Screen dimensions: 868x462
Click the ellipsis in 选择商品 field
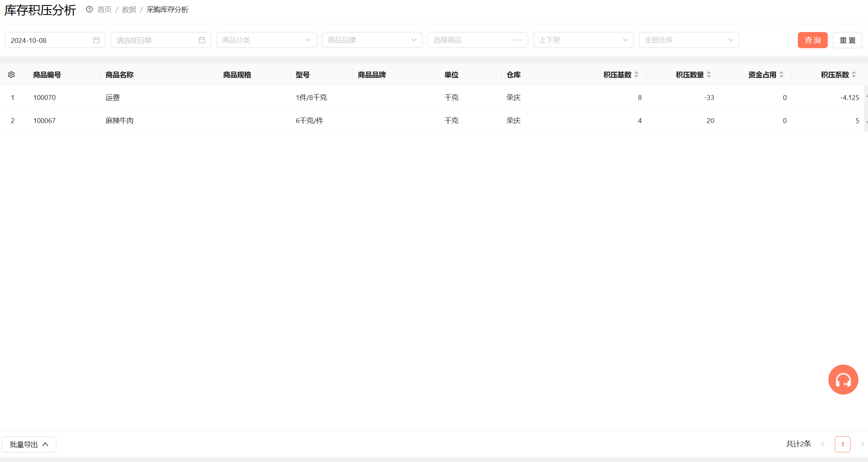point(518,40)
